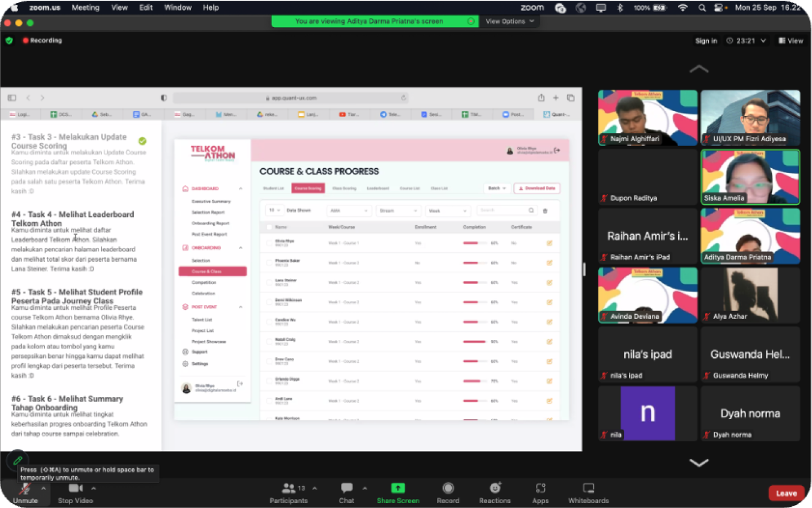Click the sidebar logout icon beside Olivia Rhye

click(x=240, y=384)
